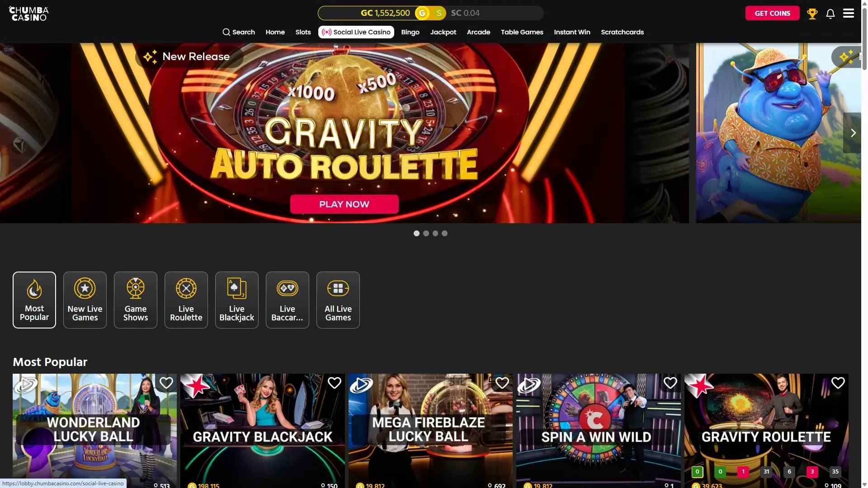868x488 pixels.
Task: Open the Chumba Casino logo home link
Action: point(29,14)
